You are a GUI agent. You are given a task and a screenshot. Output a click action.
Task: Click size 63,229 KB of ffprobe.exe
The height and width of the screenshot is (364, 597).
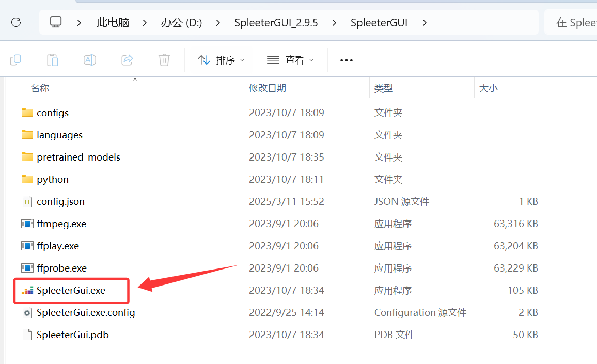pos(515,268)
